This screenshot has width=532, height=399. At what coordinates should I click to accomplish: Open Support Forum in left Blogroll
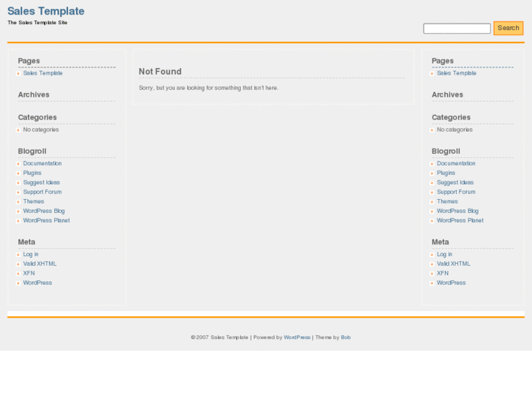pos(42,192)
